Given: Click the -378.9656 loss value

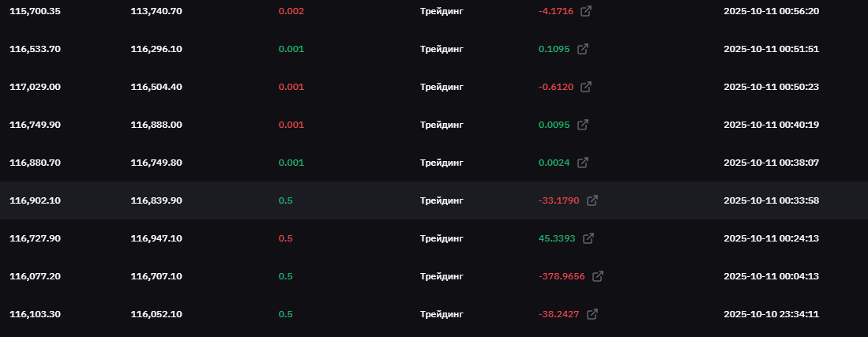Looking at the screenshot, I should click(x=562, y=276).
